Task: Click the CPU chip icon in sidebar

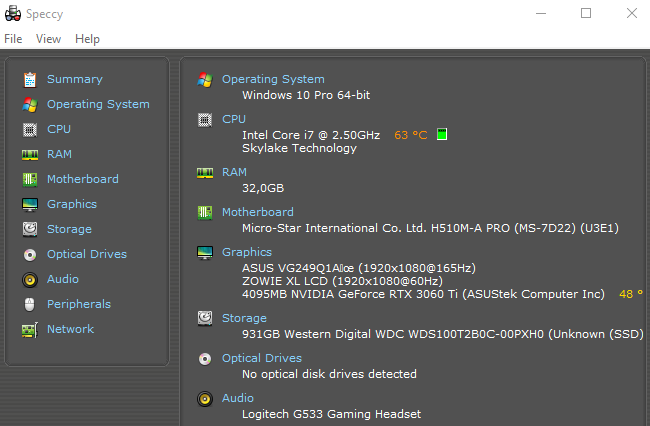Action: tap(29, 129)
